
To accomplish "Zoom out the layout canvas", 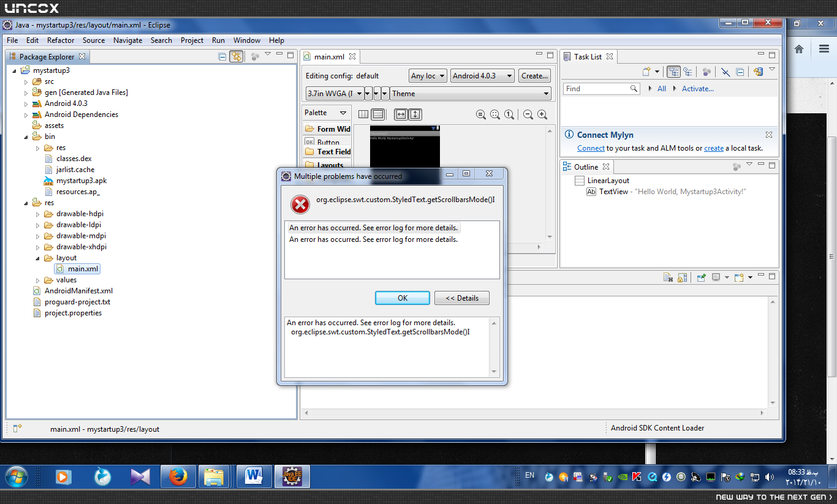I will 528,115.
